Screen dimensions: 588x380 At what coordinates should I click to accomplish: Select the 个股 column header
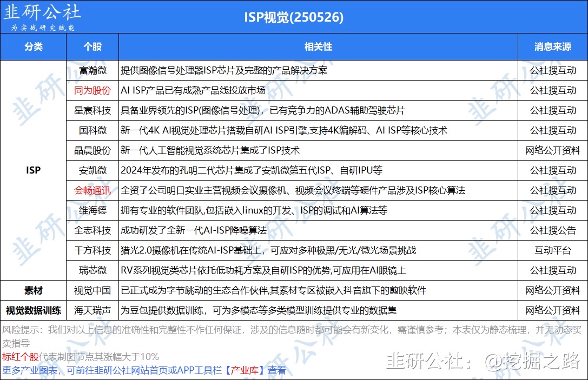(93, 47)
